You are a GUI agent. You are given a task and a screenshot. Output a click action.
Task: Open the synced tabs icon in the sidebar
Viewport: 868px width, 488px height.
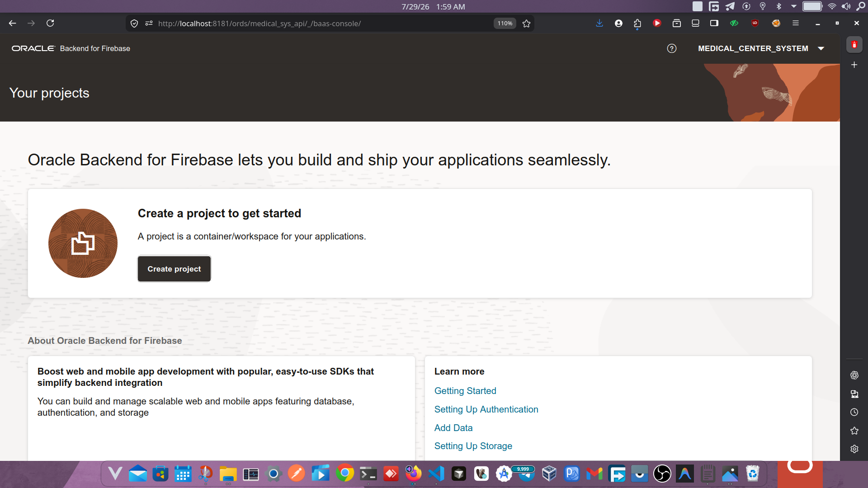click(854, 394)
